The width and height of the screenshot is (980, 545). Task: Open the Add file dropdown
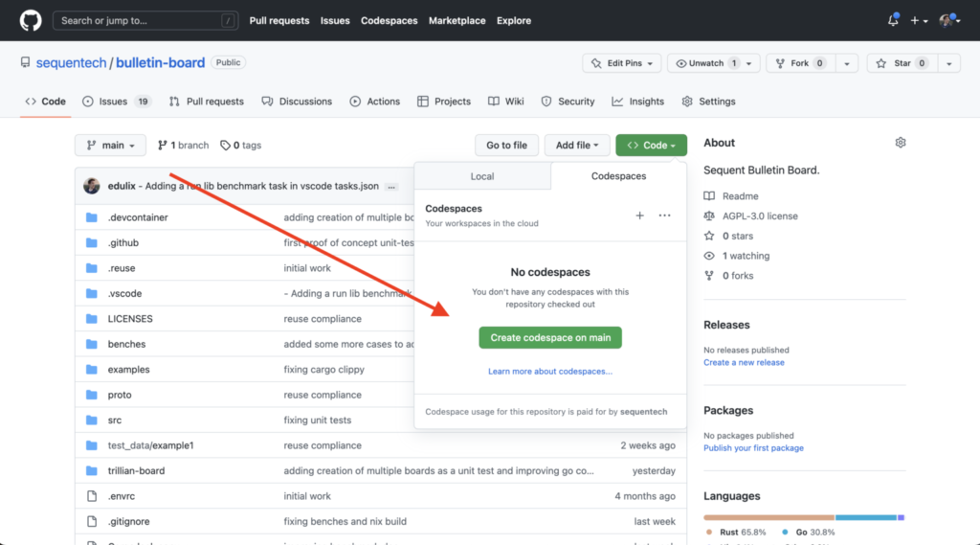coord(577,146)
